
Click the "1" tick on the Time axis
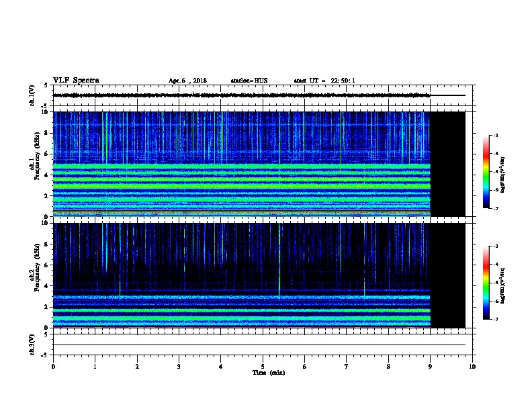point(95,367)
